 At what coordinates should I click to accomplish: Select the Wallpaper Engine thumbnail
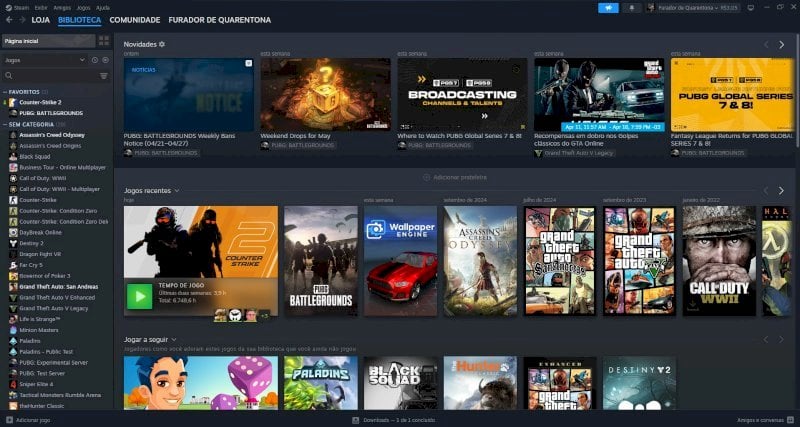[x=401, y=261]
